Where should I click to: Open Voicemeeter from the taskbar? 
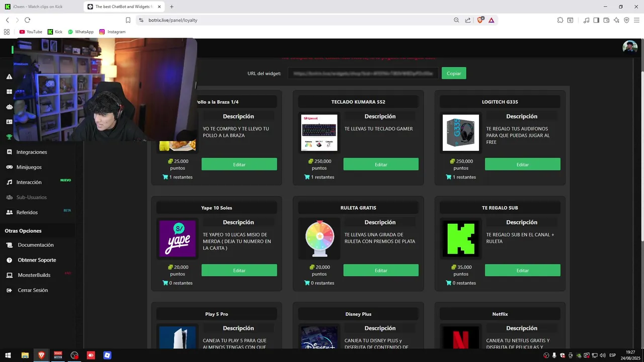pyautogui.click(x=58, y=355)
